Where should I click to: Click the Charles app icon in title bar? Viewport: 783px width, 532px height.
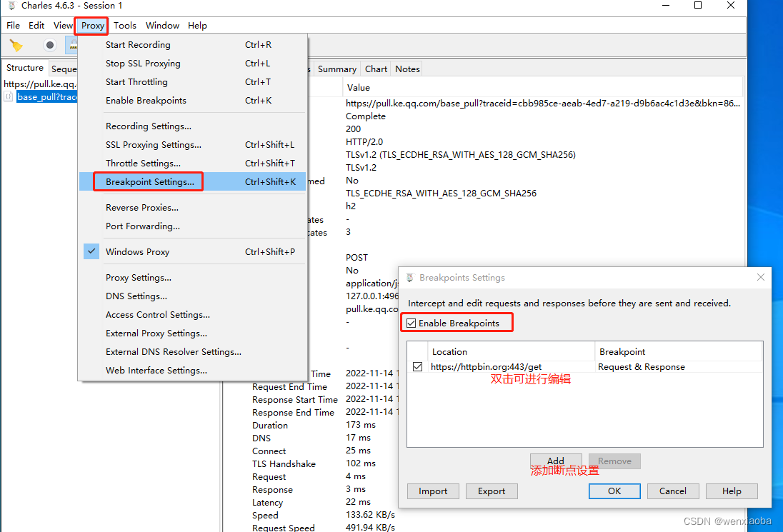(11, 6)
